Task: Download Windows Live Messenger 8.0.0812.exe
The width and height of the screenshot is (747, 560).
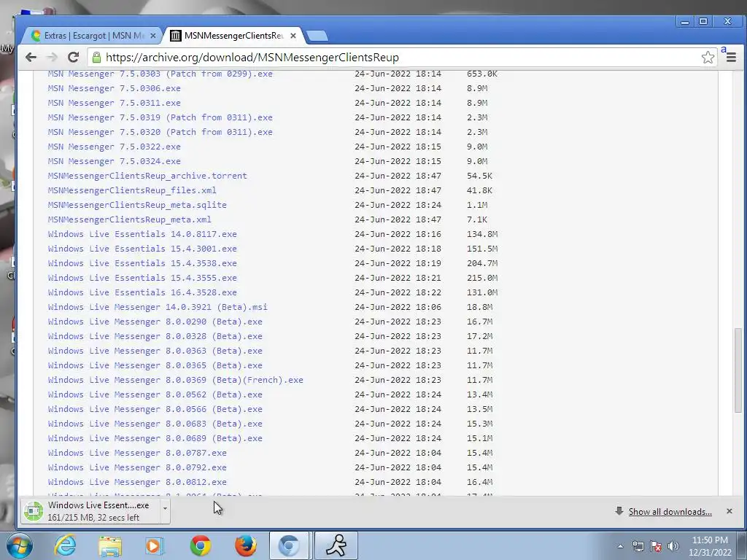Action: pyautogui.click(x=137, y=482)
